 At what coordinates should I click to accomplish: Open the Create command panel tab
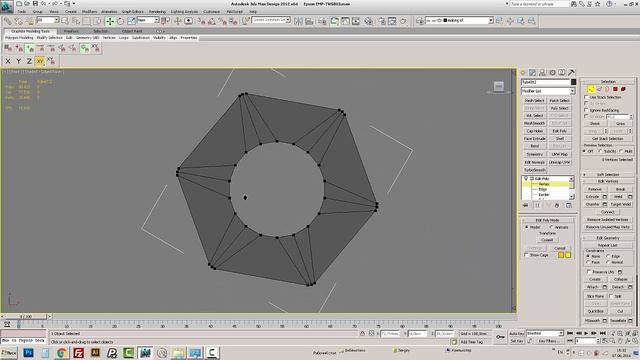[x=523, y=73]
